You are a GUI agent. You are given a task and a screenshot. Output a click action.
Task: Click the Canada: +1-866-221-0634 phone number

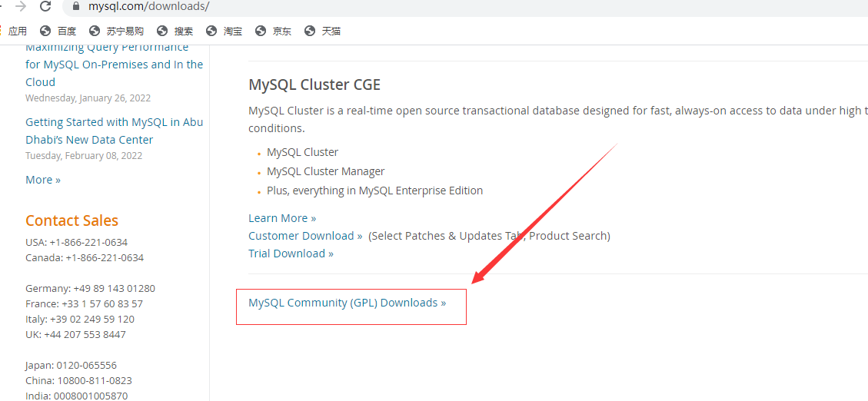85,258
